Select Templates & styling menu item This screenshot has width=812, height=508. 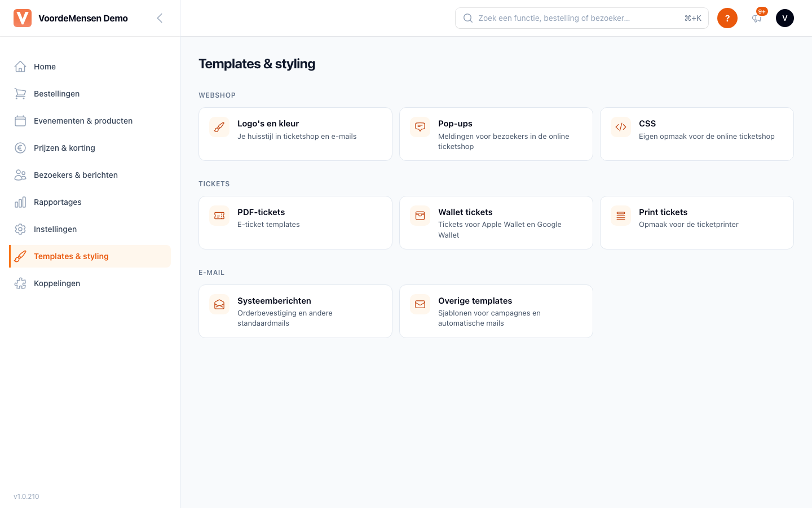pyautogui.click(x=90, y=256)
